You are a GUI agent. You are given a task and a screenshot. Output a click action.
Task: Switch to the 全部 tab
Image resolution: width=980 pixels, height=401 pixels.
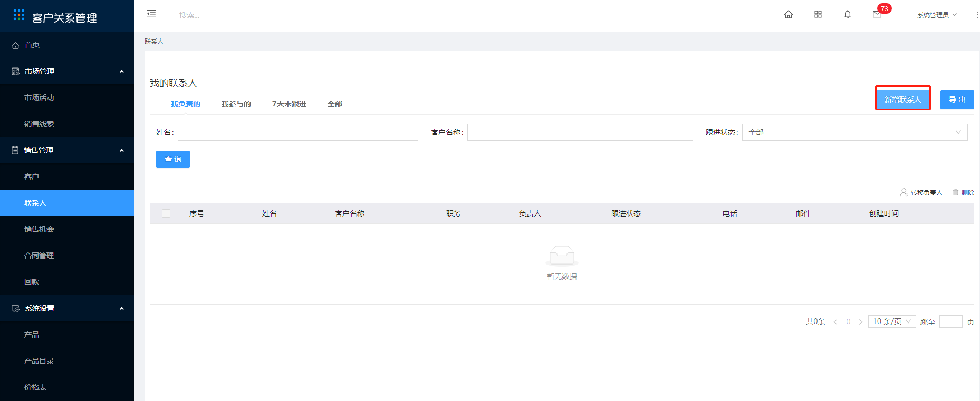click(335, 104)
